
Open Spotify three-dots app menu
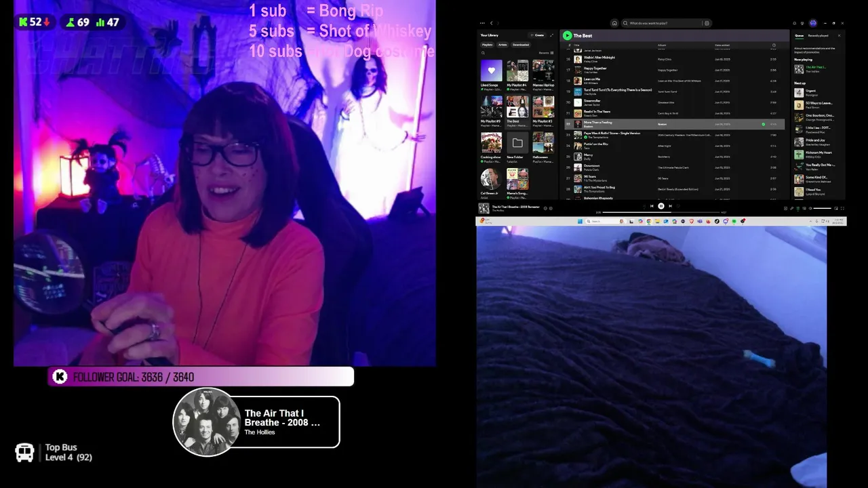click(482, 23)
